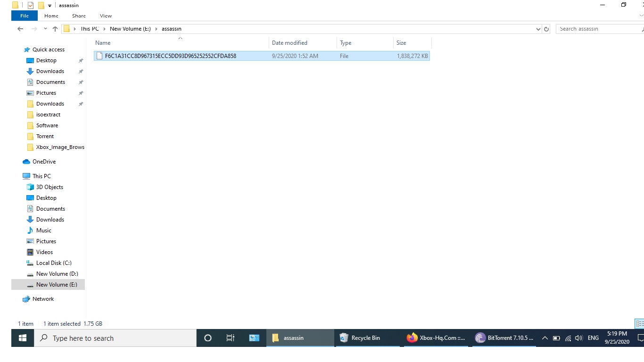Select OneDrive in navigation pane
Viewport: 644px width, 362px height.
(x=44, y=162)
